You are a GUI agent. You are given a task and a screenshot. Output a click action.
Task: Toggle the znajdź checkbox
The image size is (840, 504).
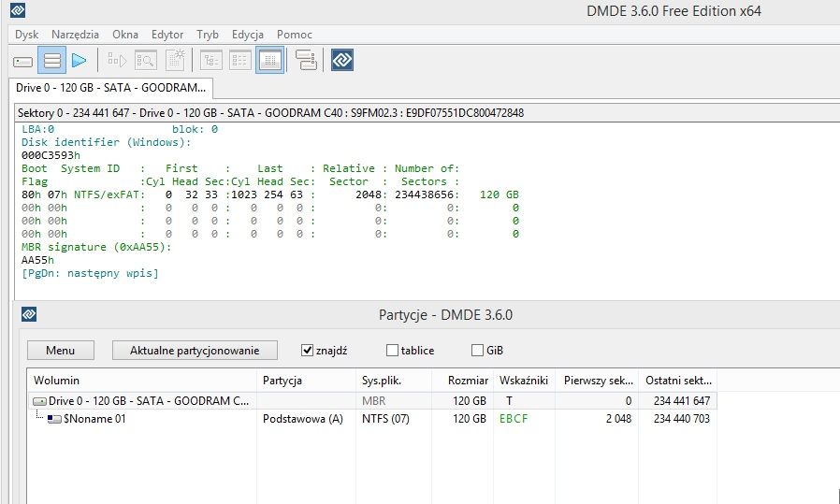pyautogui.click(x=307, y=351)
